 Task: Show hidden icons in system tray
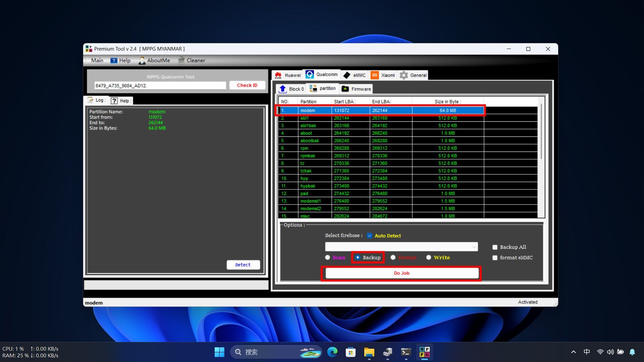[x=573, y=352]
